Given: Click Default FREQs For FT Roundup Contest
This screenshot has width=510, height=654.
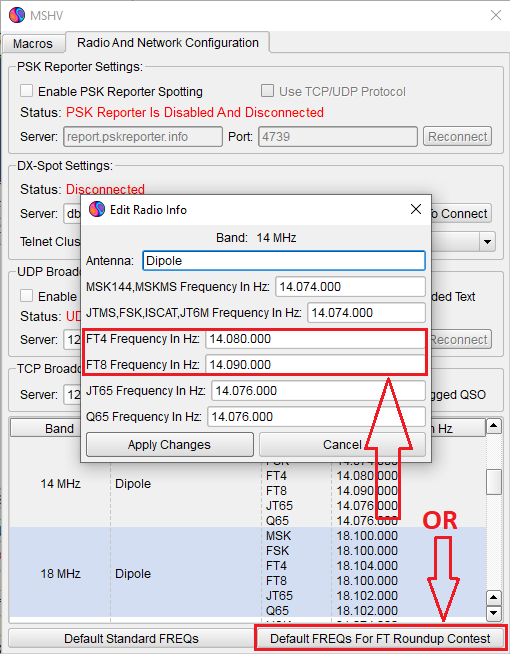Looking at the screenshot, I should tap(380, 639).
